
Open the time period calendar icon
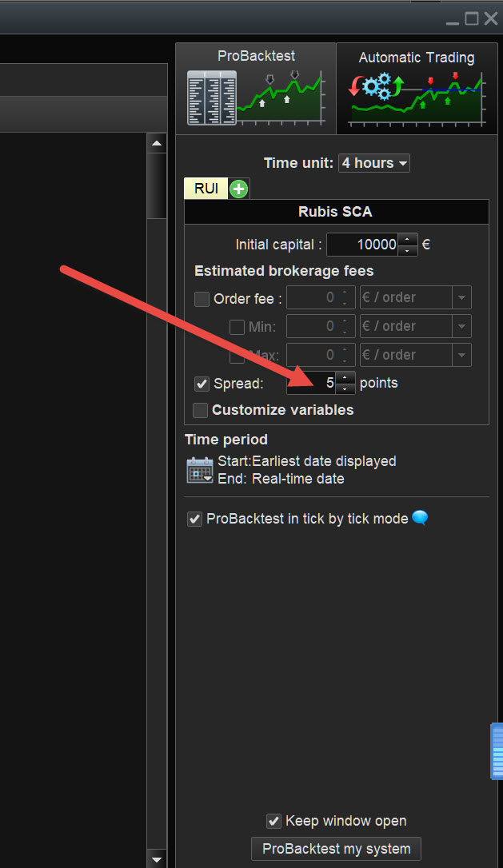[x=199, y=470]
